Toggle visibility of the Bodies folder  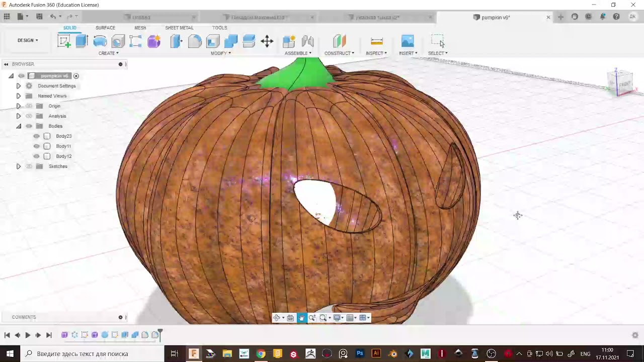[x=29, y=126]
